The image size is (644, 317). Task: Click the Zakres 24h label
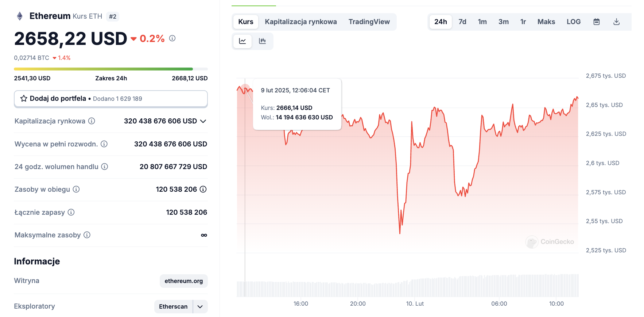[x=111, y=79]
